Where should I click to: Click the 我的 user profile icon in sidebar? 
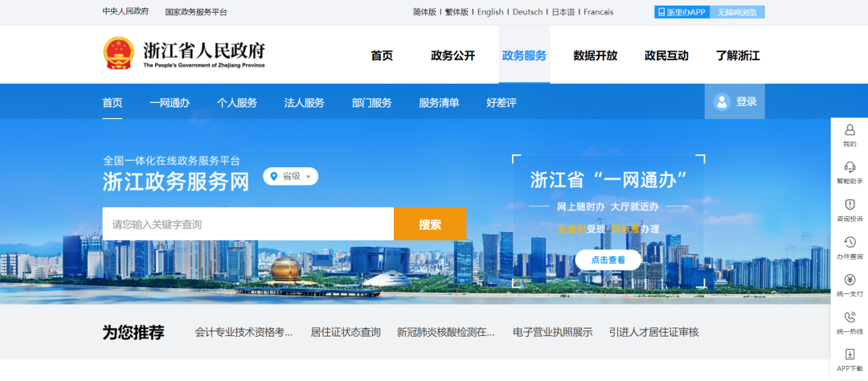(850, 130)
